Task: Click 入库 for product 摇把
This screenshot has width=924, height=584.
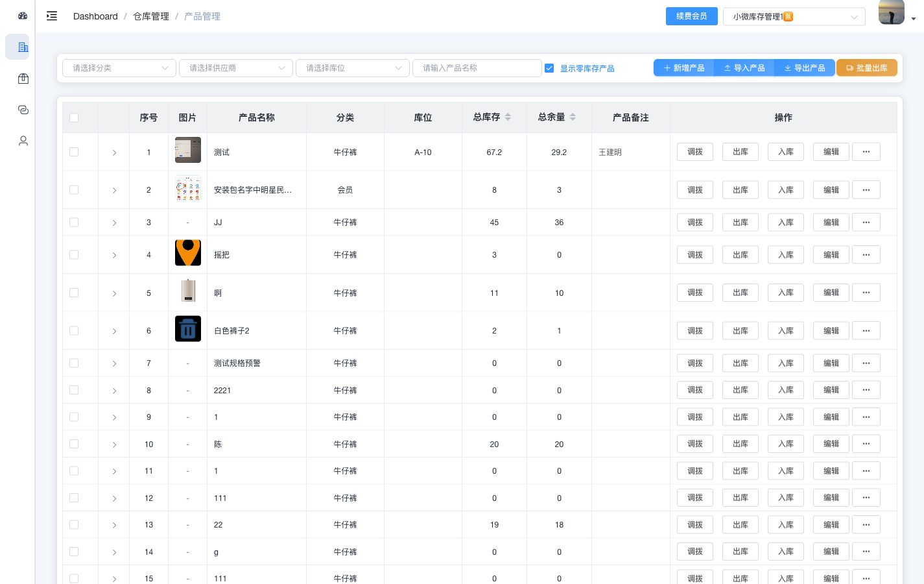Action: 786,255
